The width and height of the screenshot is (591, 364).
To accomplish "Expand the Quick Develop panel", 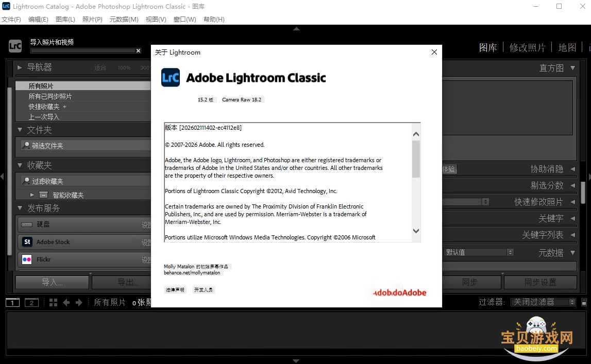I will (572, 202).
